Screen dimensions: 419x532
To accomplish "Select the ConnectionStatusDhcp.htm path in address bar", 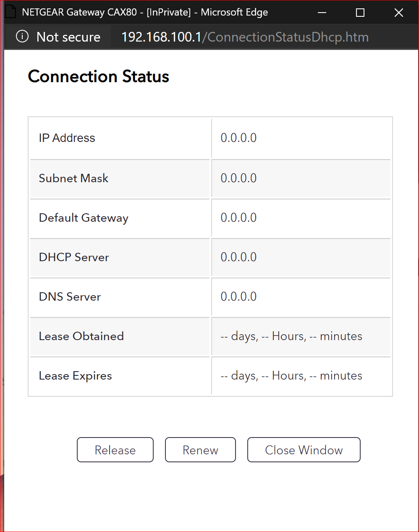I will coord(285,37).
